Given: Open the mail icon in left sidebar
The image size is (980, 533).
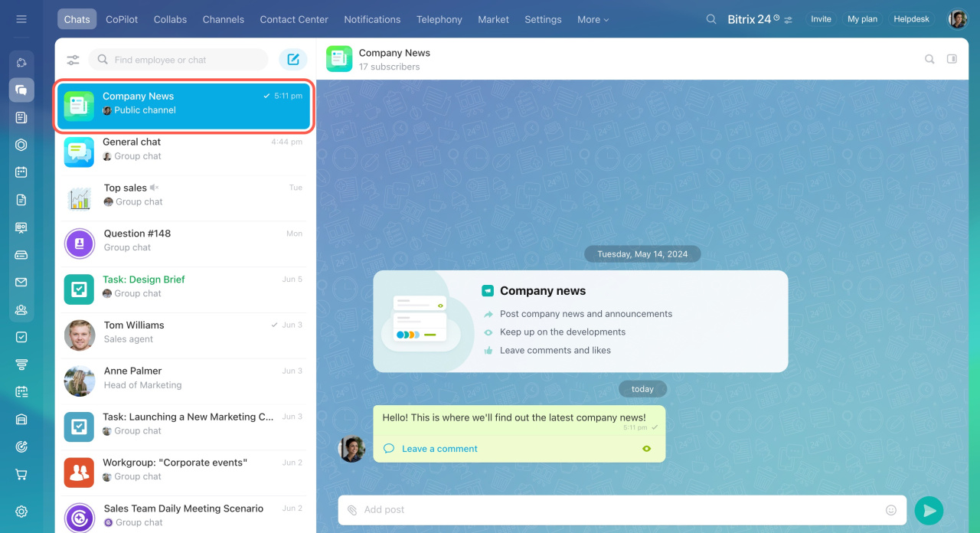Looking at the screenshot, I should [21, 282].
